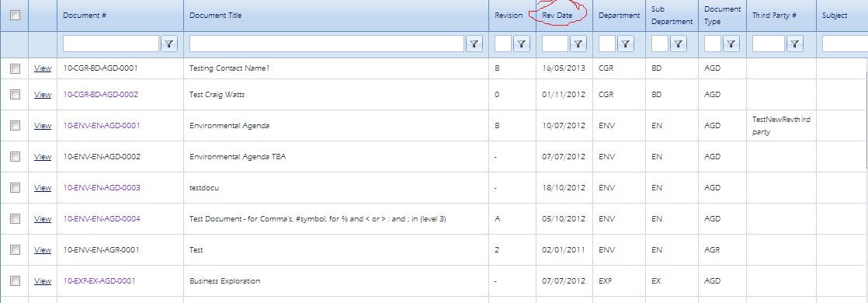This screenshot has width=868, height=303.
Task: Open View link for 10-CGR-BD-AGD-0002
Action: tap(43, 95)
